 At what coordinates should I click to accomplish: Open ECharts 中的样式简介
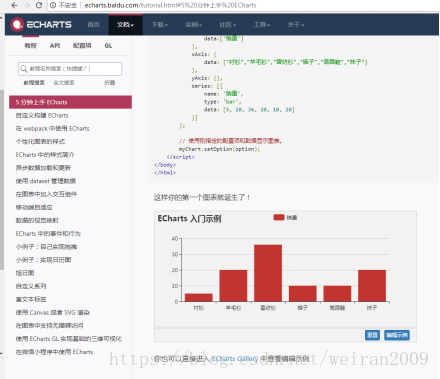45,155
